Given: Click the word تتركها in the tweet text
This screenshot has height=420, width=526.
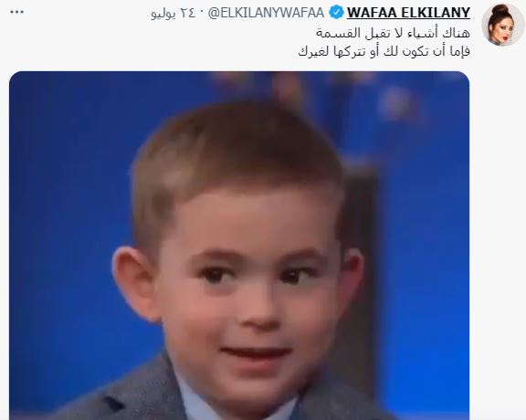Looking at the screenshot, I should tap(347, 51).
